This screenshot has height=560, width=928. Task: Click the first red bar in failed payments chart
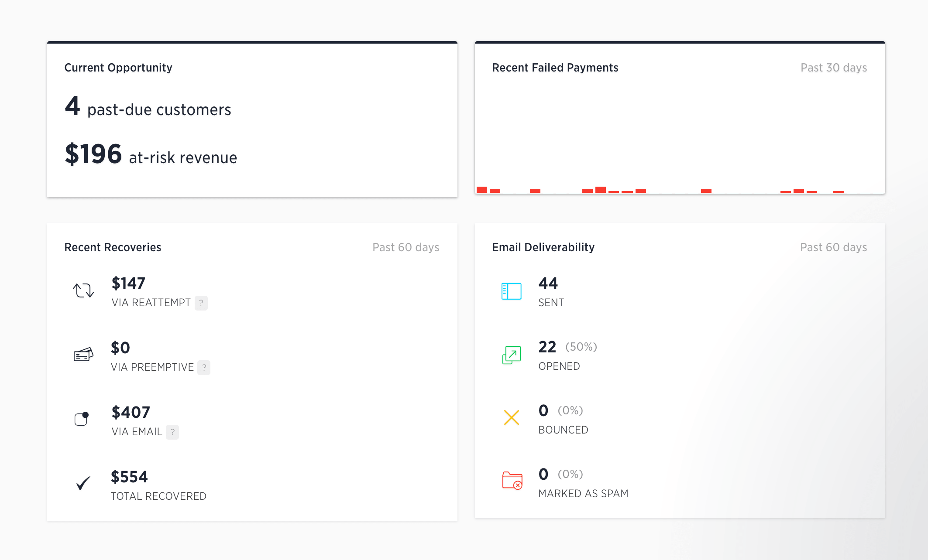481,190
